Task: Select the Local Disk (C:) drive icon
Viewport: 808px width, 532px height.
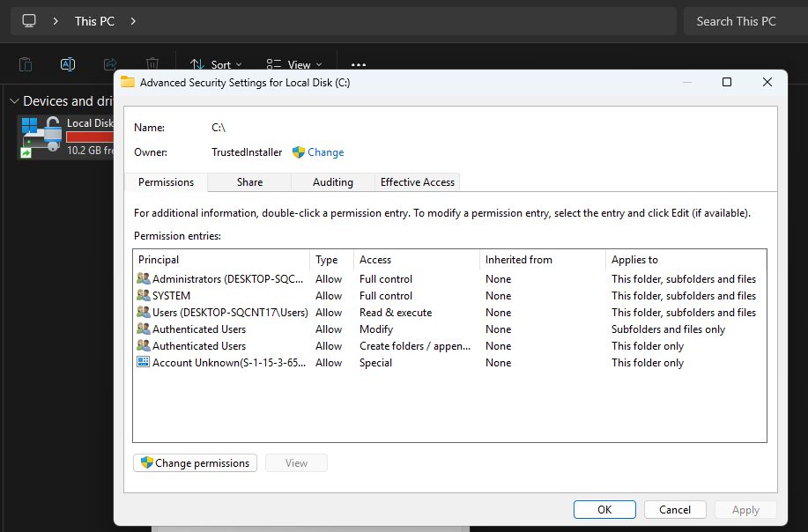Action: tap(41, 137)
